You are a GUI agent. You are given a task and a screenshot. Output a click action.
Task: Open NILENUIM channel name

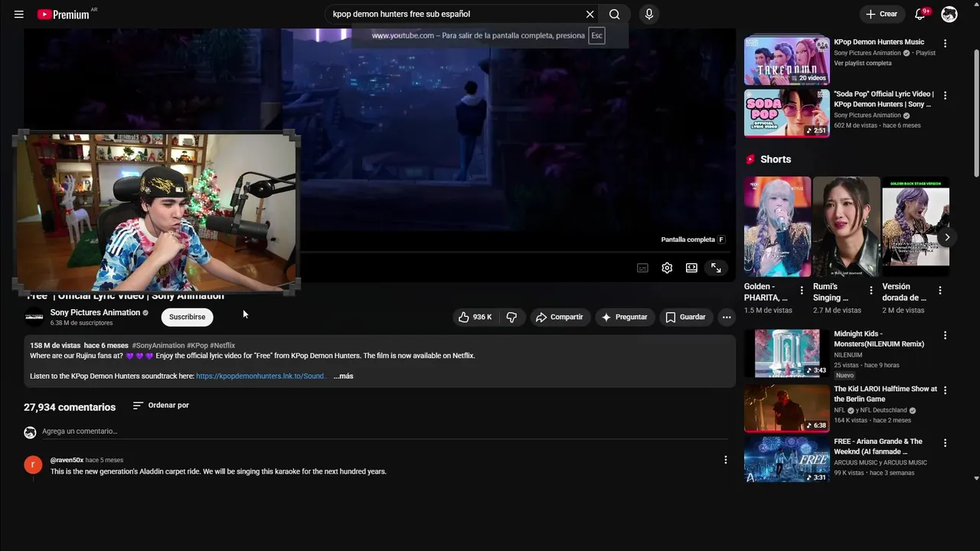[x=848, y=355]
